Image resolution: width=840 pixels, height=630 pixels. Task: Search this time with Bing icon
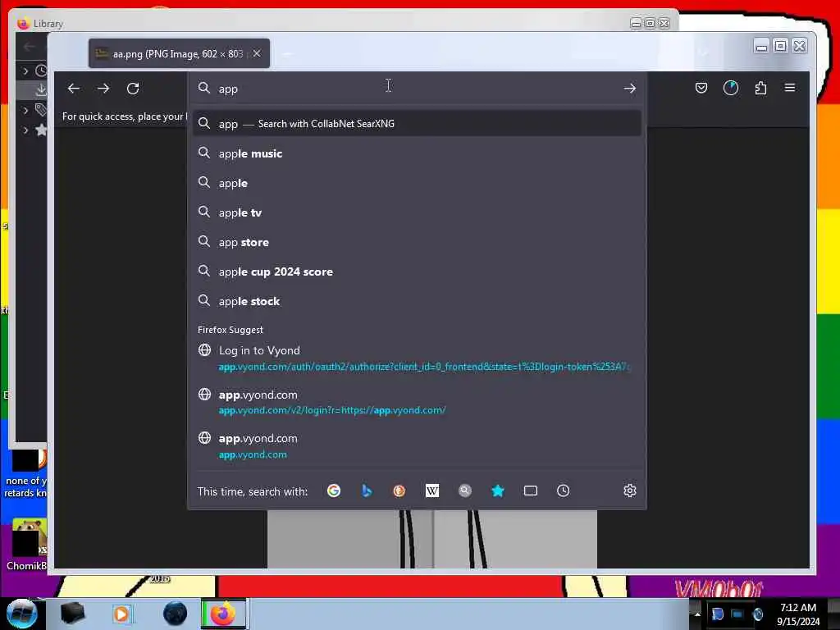click(367, 491)
